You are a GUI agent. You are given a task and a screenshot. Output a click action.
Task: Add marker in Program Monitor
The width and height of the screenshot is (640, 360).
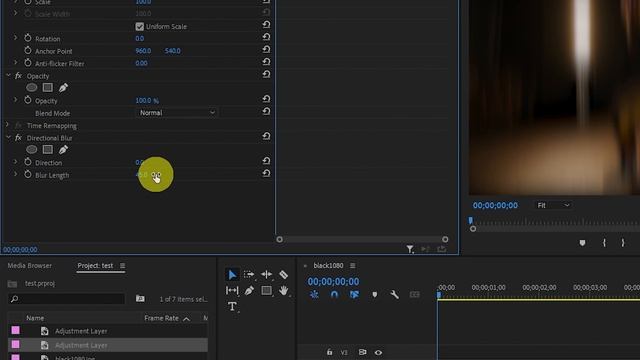pos(582,243)
